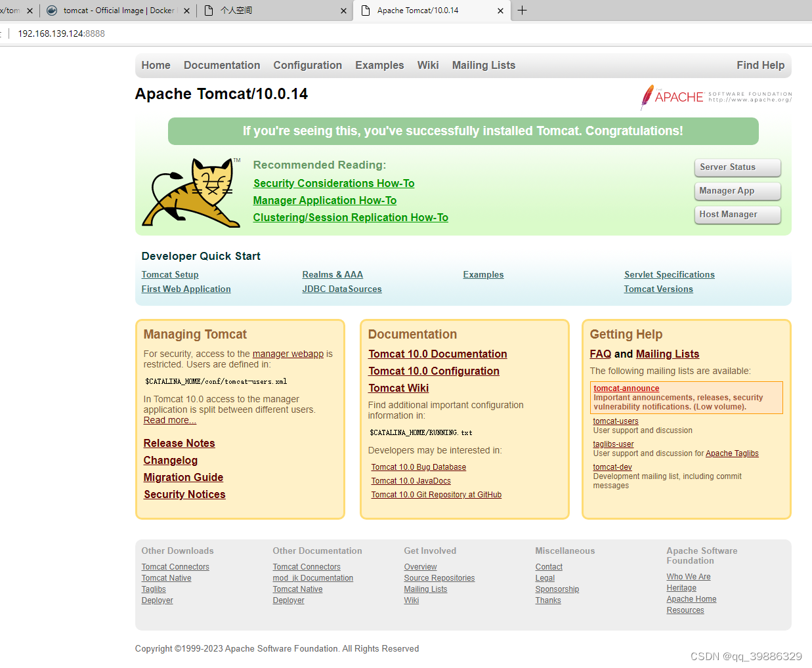812x668 pixels.
Task: Open Mailing Lists in the top navigation
Action: [484, 65]
